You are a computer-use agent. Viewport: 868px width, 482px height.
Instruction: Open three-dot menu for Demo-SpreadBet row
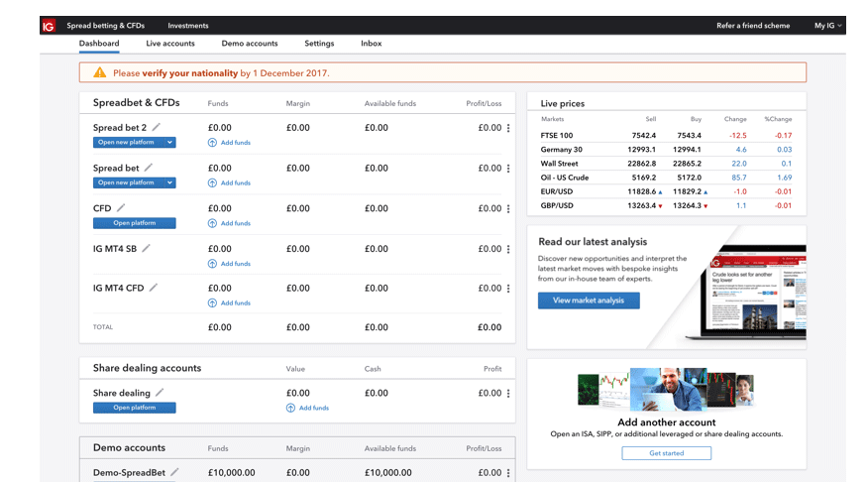(x=508, y=473)
